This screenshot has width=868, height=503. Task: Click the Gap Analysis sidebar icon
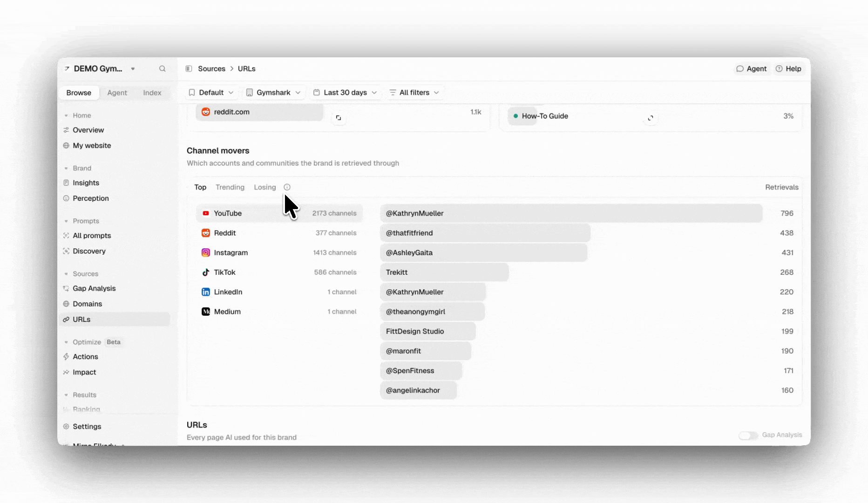click(66, 288)
